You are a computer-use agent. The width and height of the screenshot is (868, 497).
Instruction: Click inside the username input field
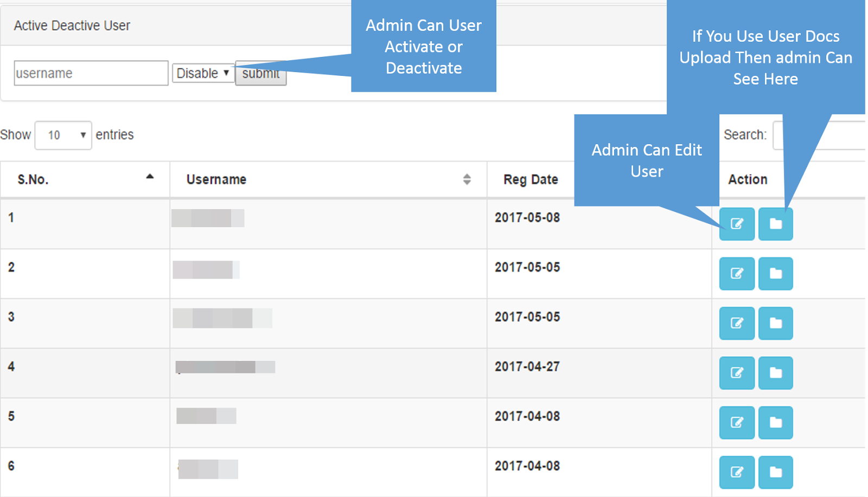(91, 73)
